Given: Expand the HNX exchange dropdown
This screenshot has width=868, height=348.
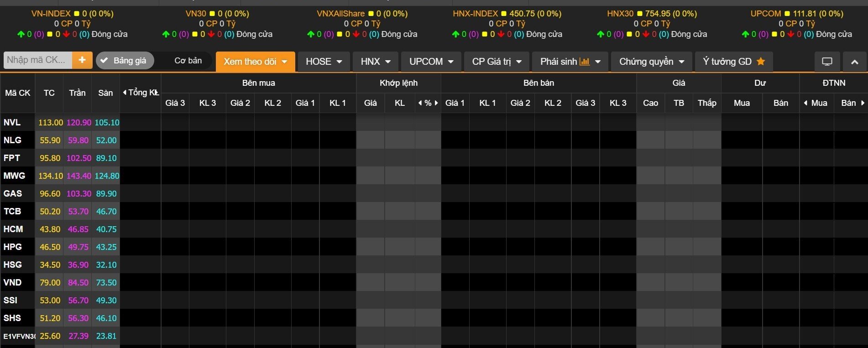Looking at the screenshot, I should coord(375,62).
